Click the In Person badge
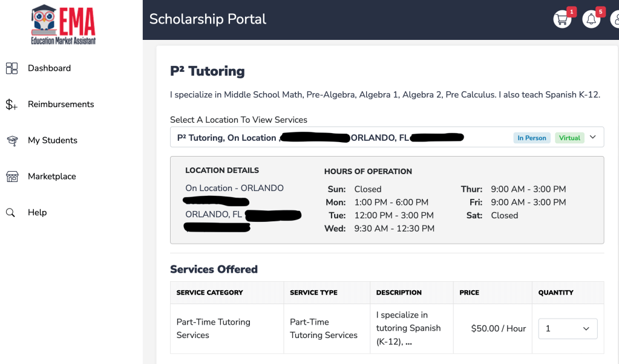 pyautogui.click(x=531, y=138)
